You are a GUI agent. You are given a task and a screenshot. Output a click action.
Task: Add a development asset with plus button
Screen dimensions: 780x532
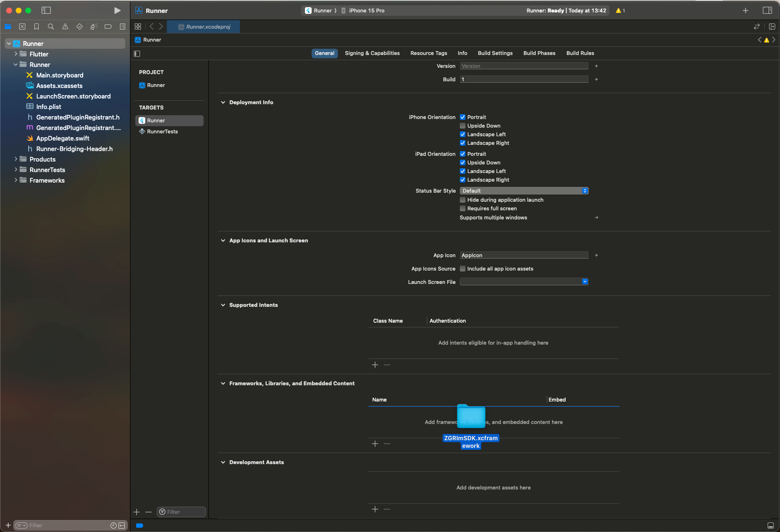coord(375,510)
